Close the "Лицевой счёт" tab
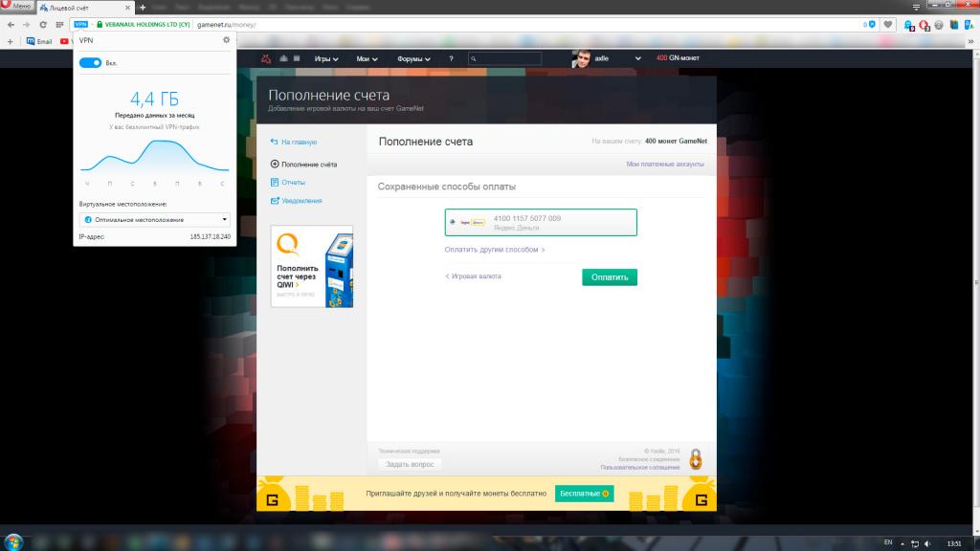This screenshot has height=551, width=980. pyautogui.click(x=127, y=8)
